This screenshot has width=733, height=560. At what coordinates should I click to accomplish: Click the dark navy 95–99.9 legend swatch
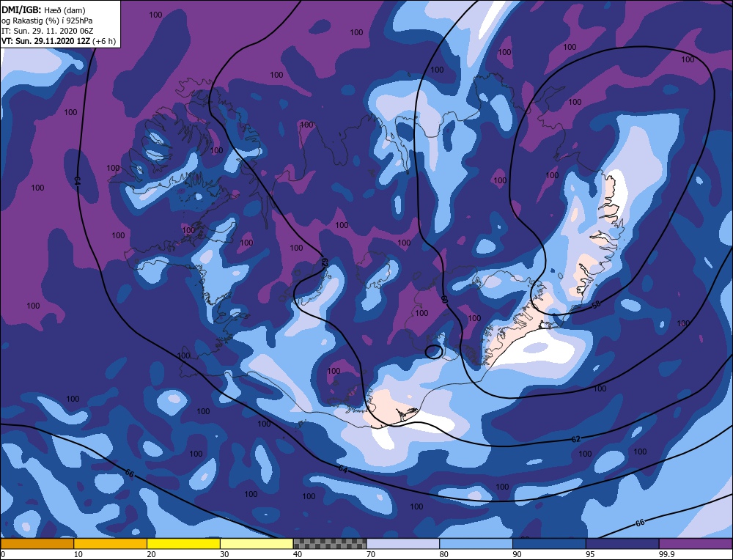[x=622, y=543]
